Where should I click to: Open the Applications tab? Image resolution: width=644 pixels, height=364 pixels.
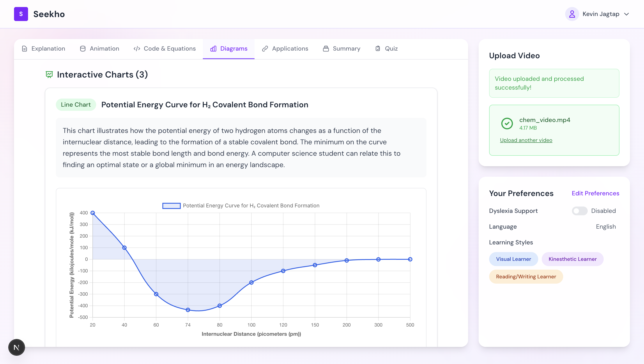pos(285,48)
